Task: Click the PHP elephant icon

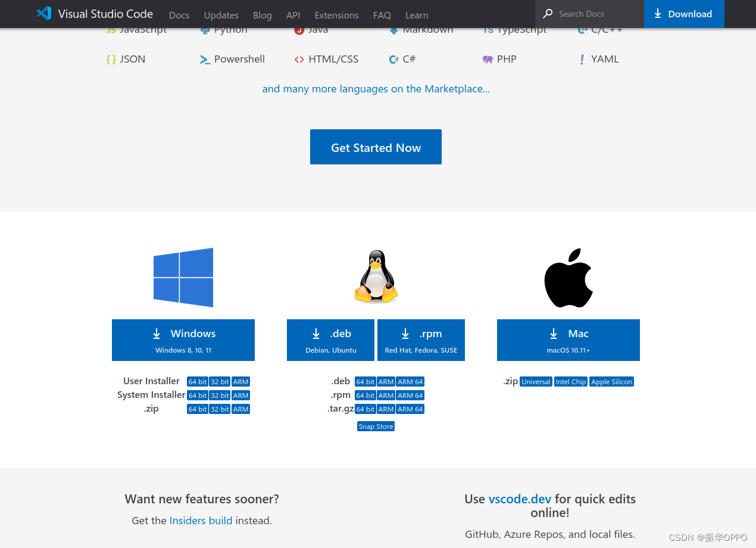Action: [x=488, y=60]
